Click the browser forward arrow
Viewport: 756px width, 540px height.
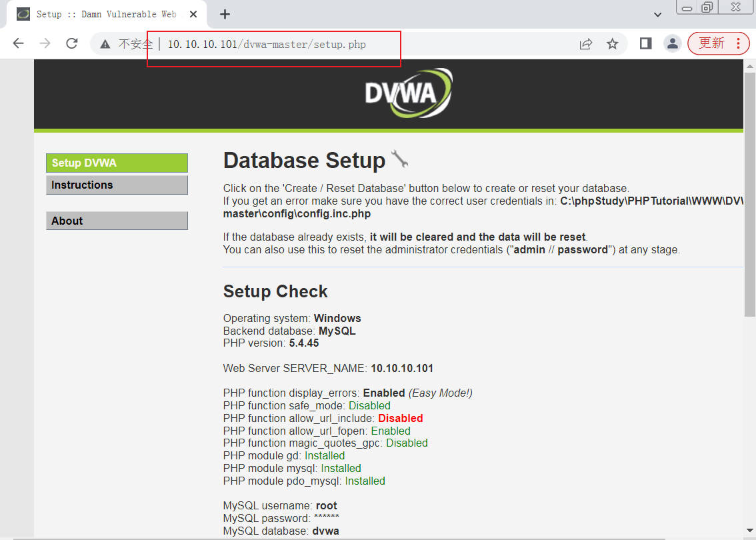[x=45, y=43]
